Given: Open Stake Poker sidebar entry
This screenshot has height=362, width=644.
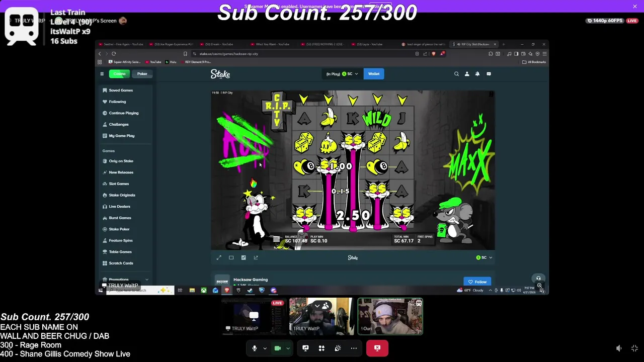Looking at the screenshot, I should point(119,229).
